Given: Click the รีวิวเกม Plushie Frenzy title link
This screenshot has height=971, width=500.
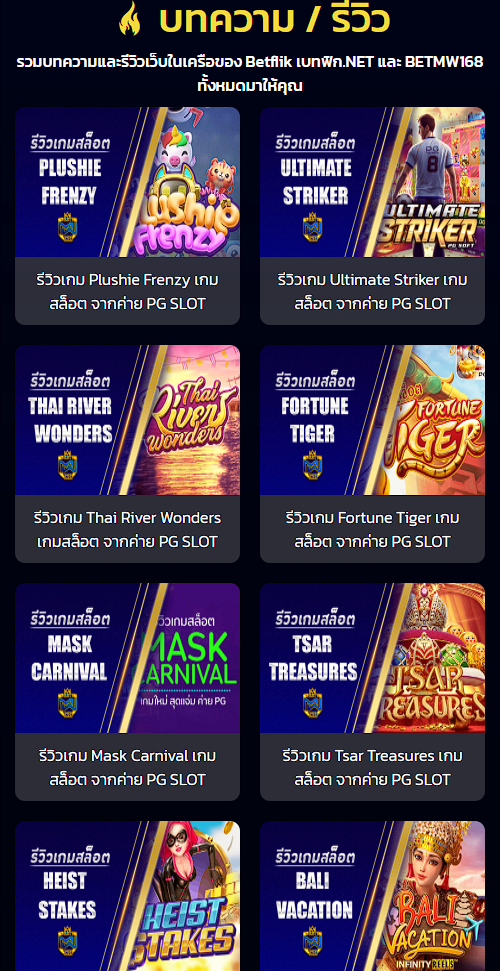Looking at the screenshot, I should coord(128,292).
